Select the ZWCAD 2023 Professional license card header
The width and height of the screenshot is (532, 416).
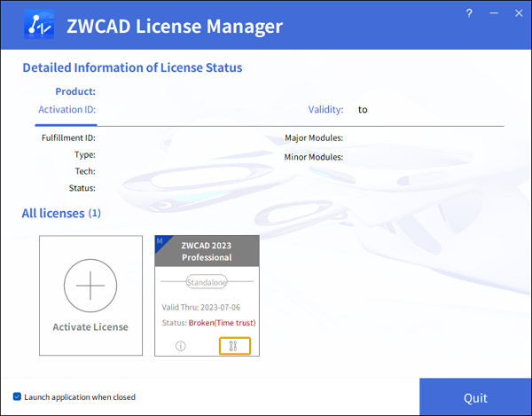click(x=207, y=251)
